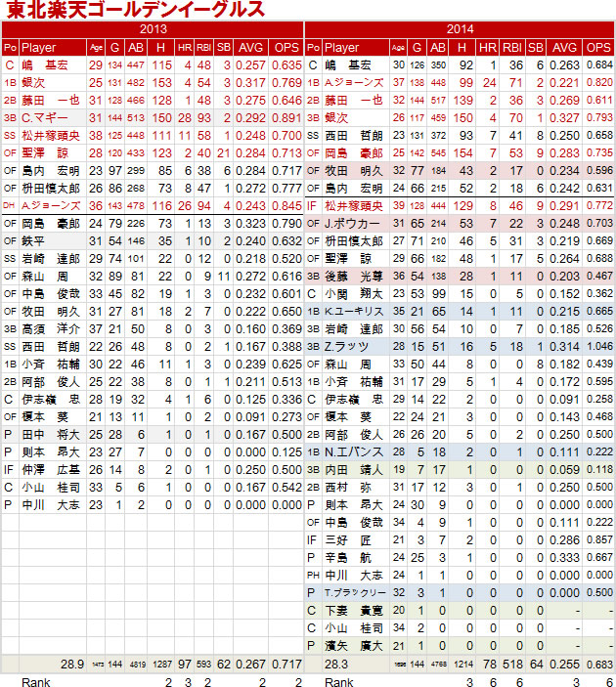Click the AB column header in 2014 table
Viewport: 616px width, 687px height.
coord(438,47)
